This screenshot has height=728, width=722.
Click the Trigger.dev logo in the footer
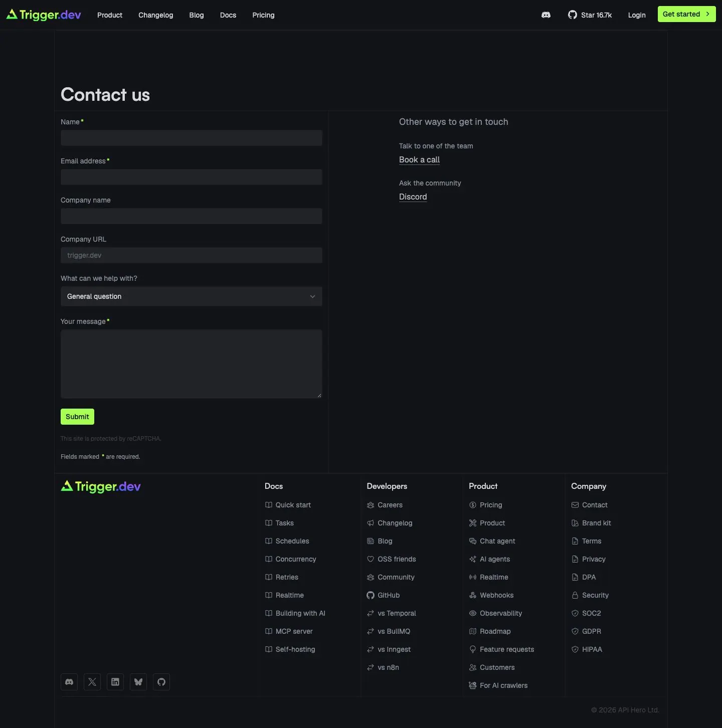(101, 486)
